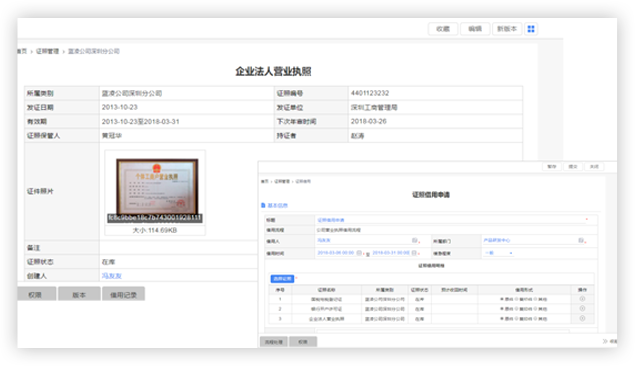The width and height of the screenshot is (635, 366).
Task: Select the third borrow-type radio in row 3
Action: click(535, 319)
